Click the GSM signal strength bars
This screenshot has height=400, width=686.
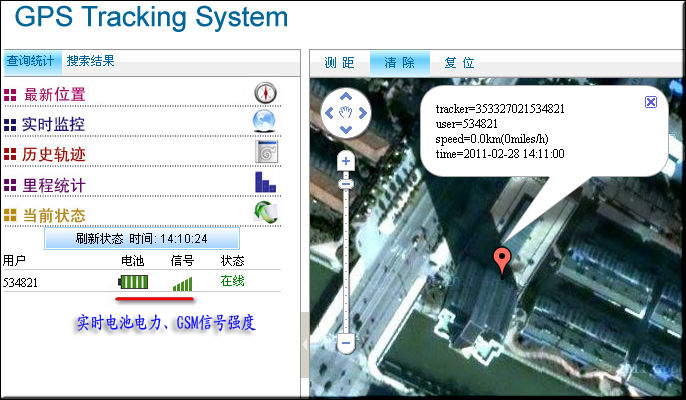click(182, 284)
